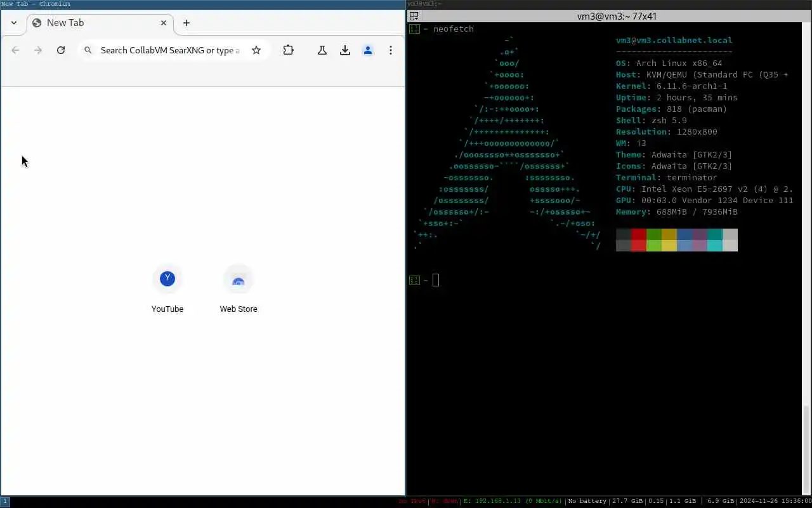Open the Web Store shortcut tile

click(239, 290)
